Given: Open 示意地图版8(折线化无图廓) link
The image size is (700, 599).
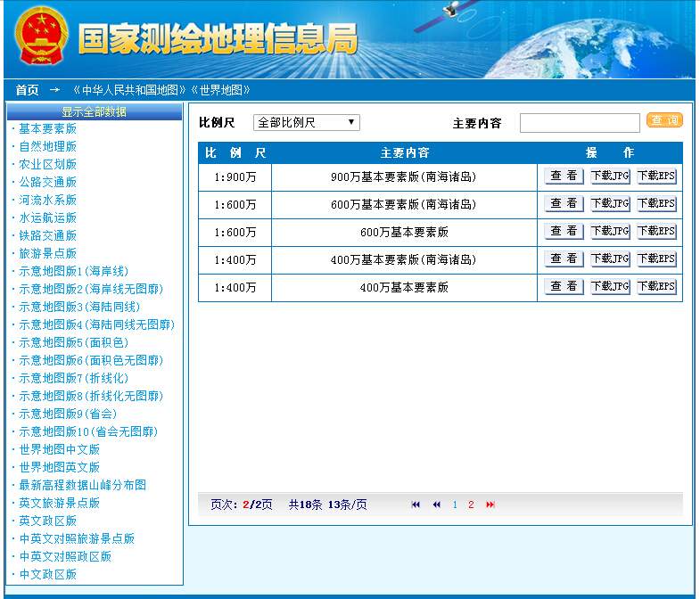Looking at the screenshot, I should click(x=91, y=397).
